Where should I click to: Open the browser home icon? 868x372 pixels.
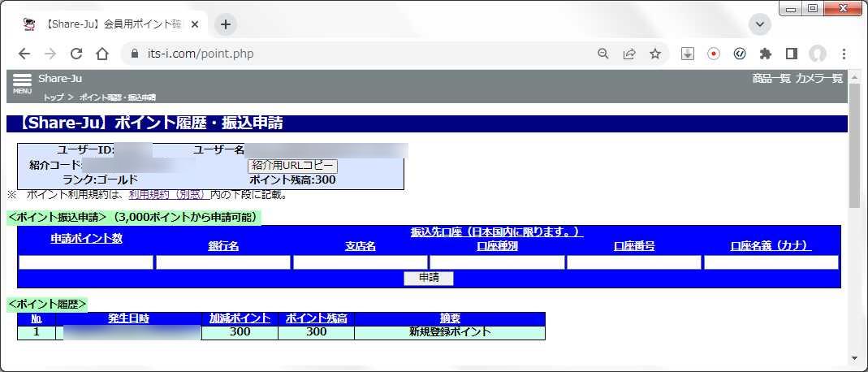point(102,54)
